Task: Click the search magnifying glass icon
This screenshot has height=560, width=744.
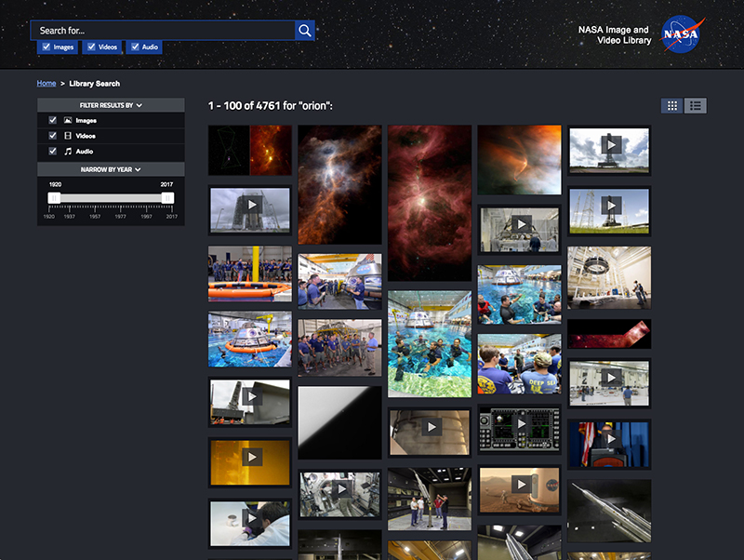Action: coord(304,30)
